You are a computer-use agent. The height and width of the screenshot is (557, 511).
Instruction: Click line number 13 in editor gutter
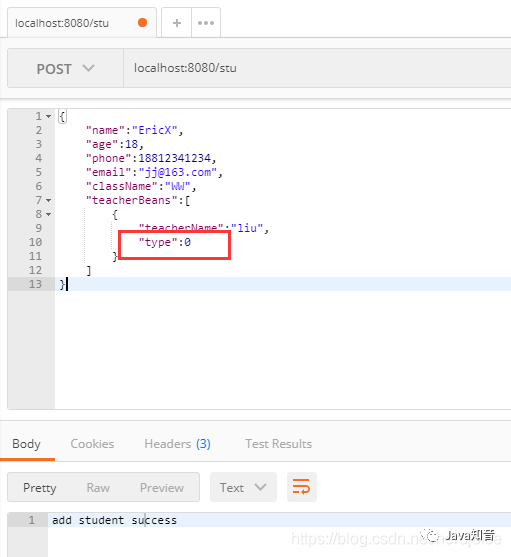35,284
